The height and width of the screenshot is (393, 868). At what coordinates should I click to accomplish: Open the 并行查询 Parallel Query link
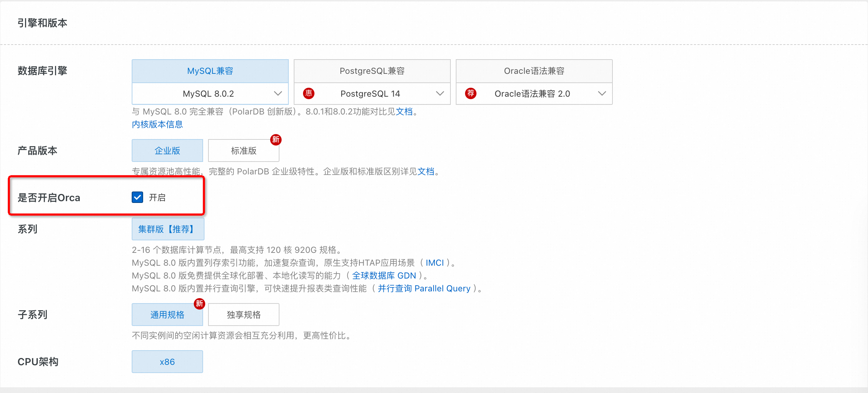424,289
